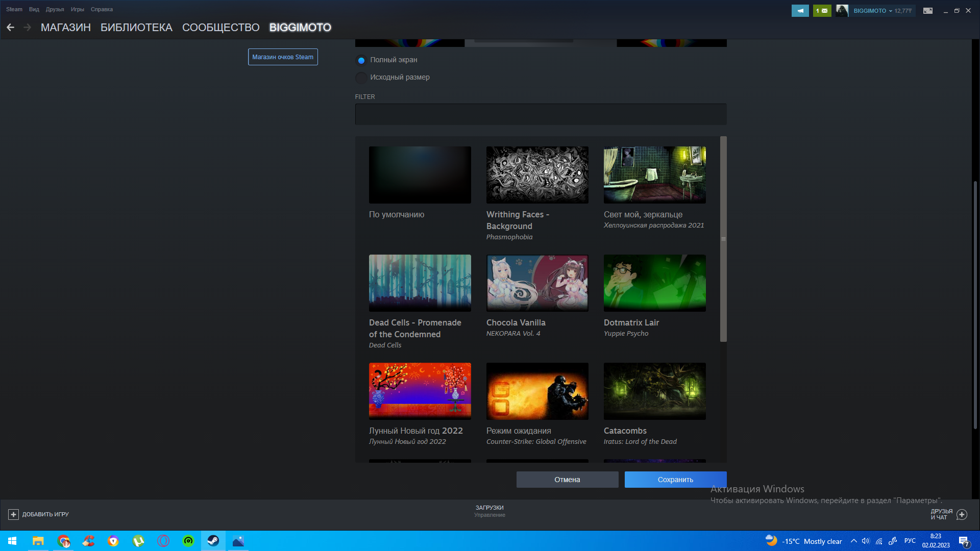Go back with the left arrow
Image resolution: width=980 pixels, height=551 pixels.
pyautogui.click(x=10, y=28)
